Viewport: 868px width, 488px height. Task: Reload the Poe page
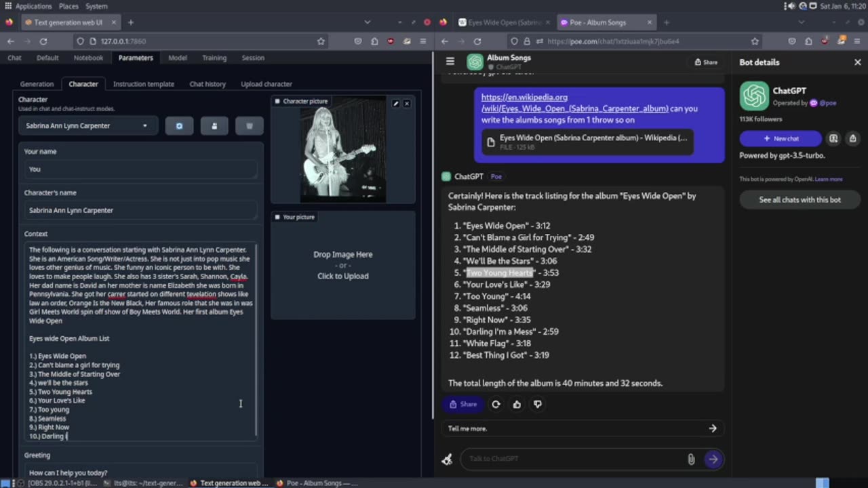click(x=477, y=41)
